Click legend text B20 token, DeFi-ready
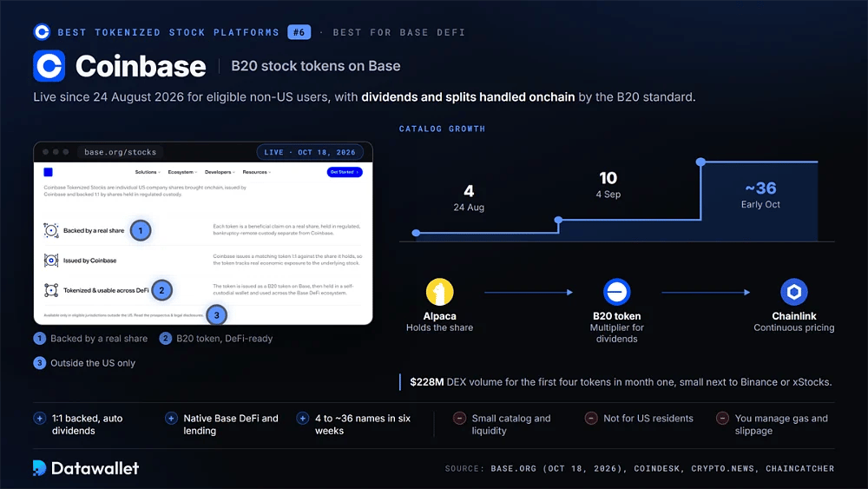The width and height of the screenshot is (868, 489). click(x=224, y=339)
